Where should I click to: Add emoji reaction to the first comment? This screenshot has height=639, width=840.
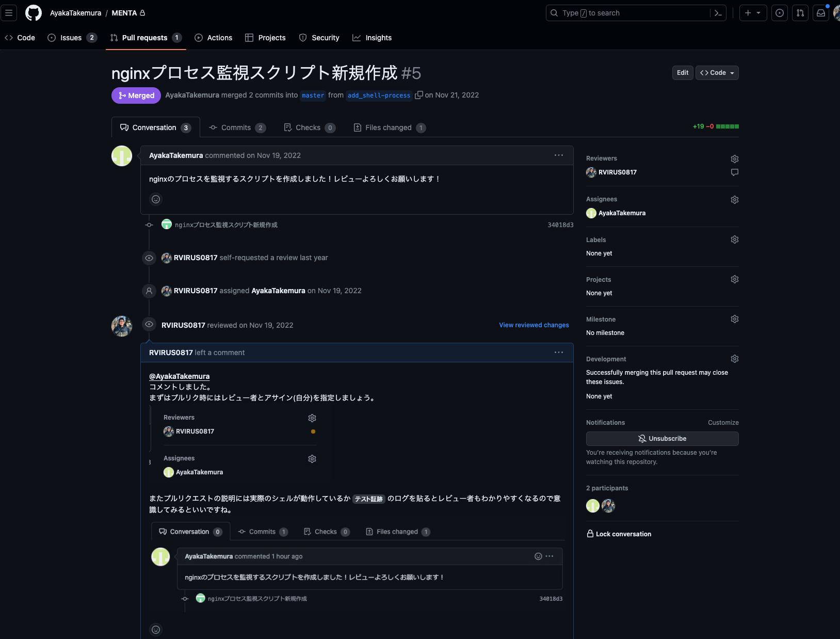[156, 199]
